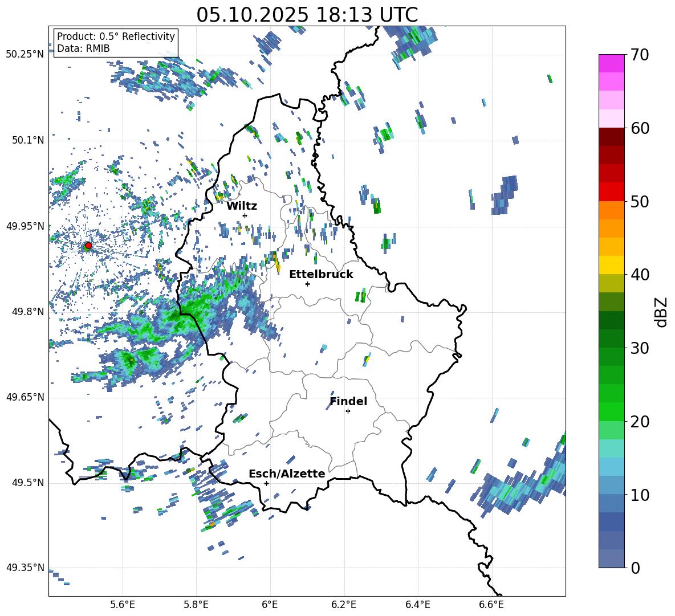Click the title 05.10.2025 18:13 UTC
The width and height of the screenshot is (675, 616).
[x=307, y=15]
